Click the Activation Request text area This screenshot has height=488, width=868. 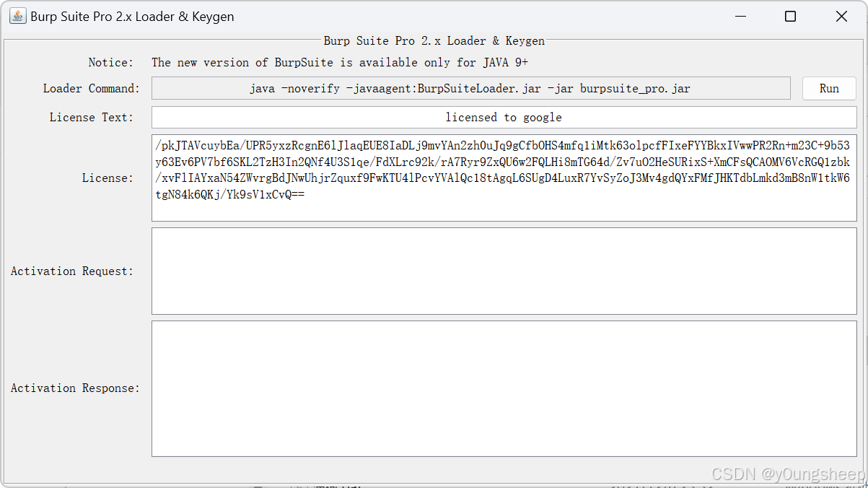click(x=504, y=271)
